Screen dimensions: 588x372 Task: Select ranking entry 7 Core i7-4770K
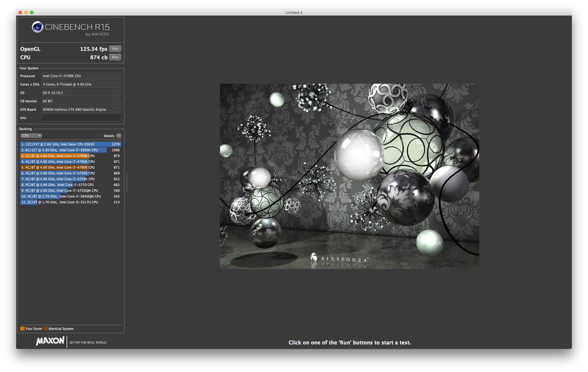click(x=71, y=179)
